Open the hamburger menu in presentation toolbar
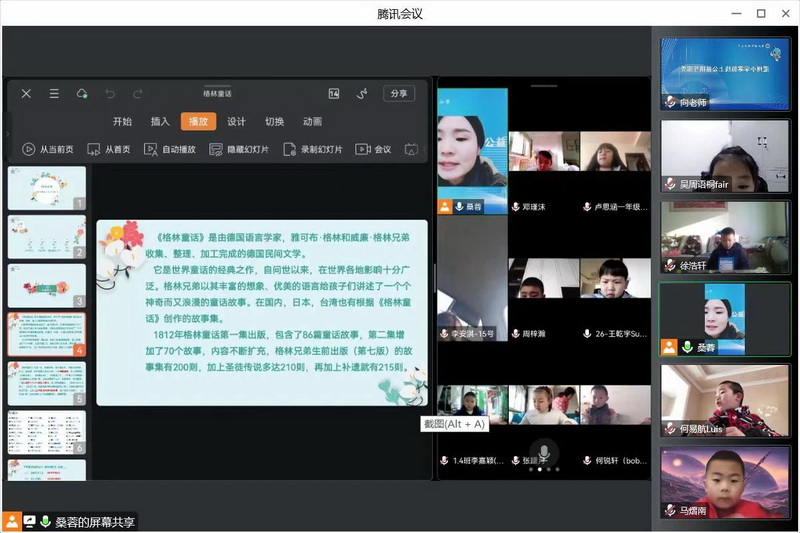The width and height of the screenshot is (800, 533). point(53,94)
